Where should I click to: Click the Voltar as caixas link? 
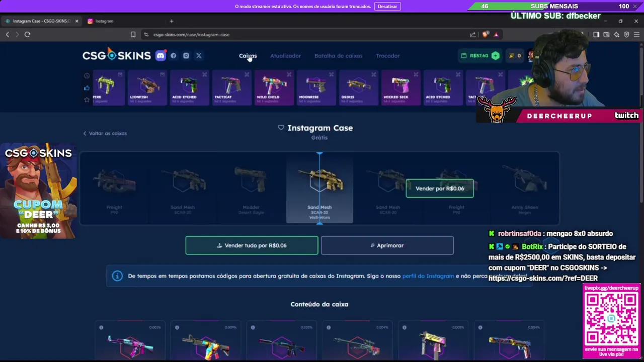click(105, 133)
